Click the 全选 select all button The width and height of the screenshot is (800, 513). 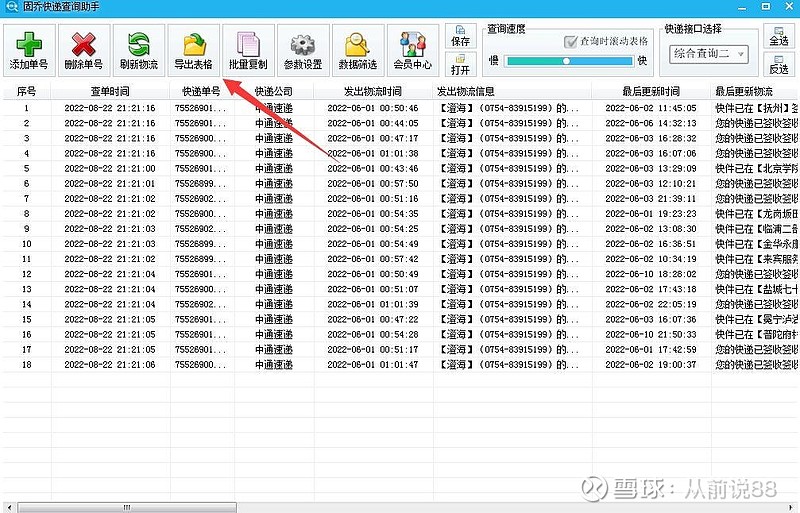[779, 36]
